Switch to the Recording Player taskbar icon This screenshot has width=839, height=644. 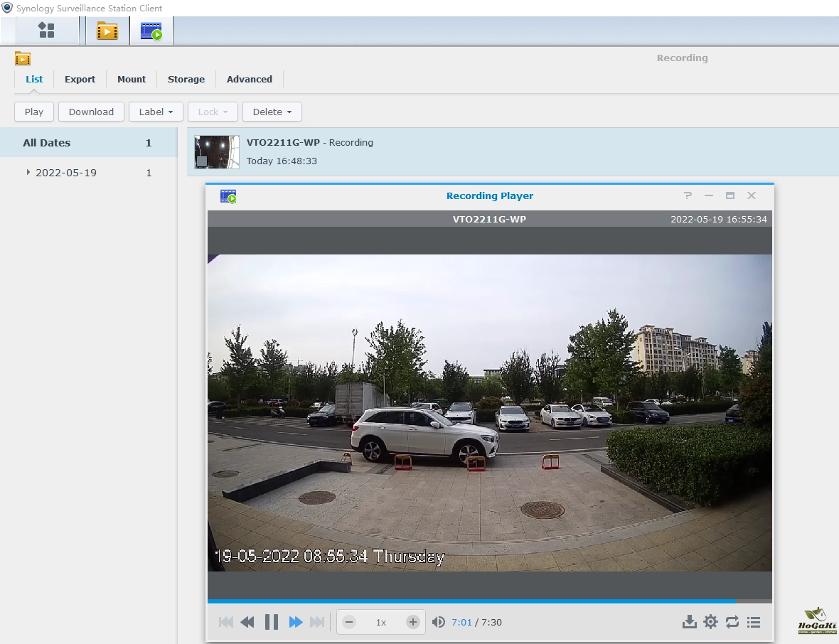click(x=151, y=31)
